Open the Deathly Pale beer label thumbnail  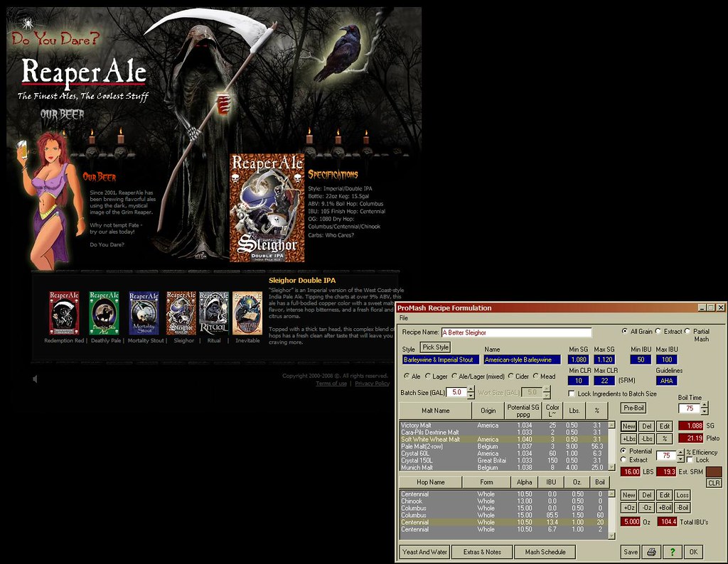(x=104, y=313)
